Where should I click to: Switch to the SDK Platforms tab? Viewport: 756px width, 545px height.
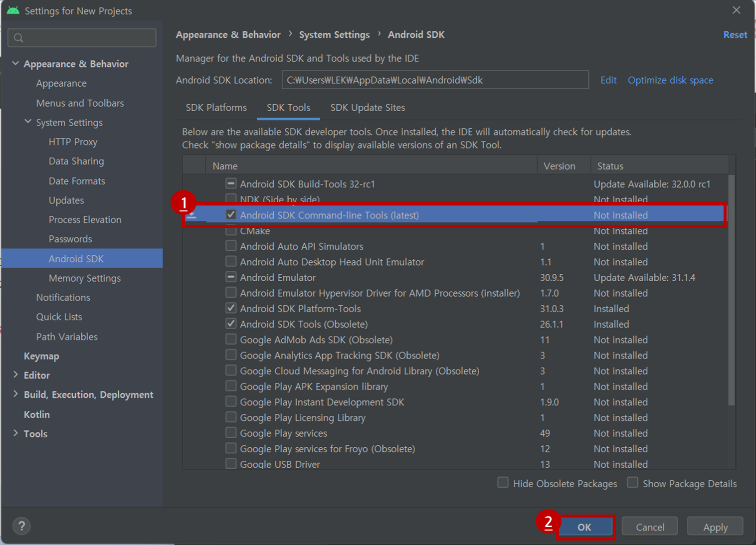click(216, 108)
